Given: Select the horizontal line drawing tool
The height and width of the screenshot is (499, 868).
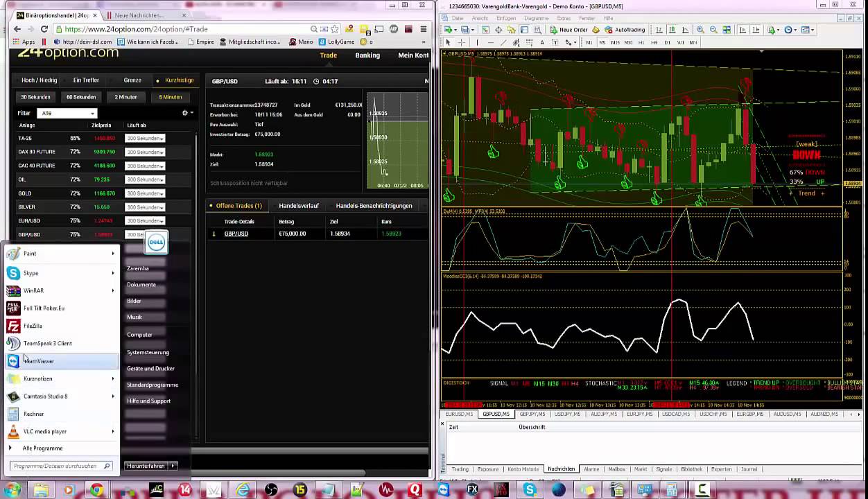Looking at the screenshot, I should 490,42.
